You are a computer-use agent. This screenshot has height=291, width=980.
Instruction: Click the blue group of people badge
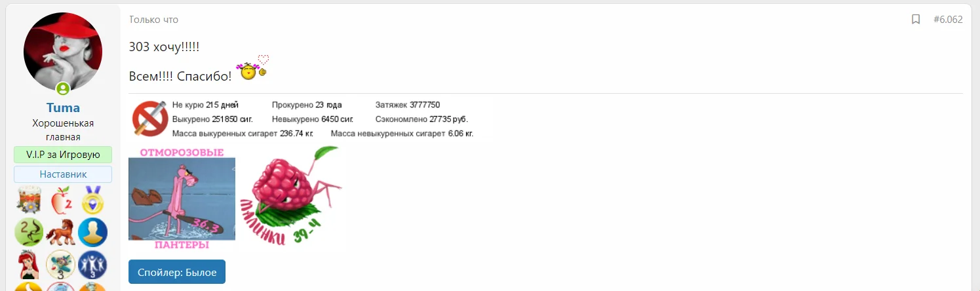93,264
